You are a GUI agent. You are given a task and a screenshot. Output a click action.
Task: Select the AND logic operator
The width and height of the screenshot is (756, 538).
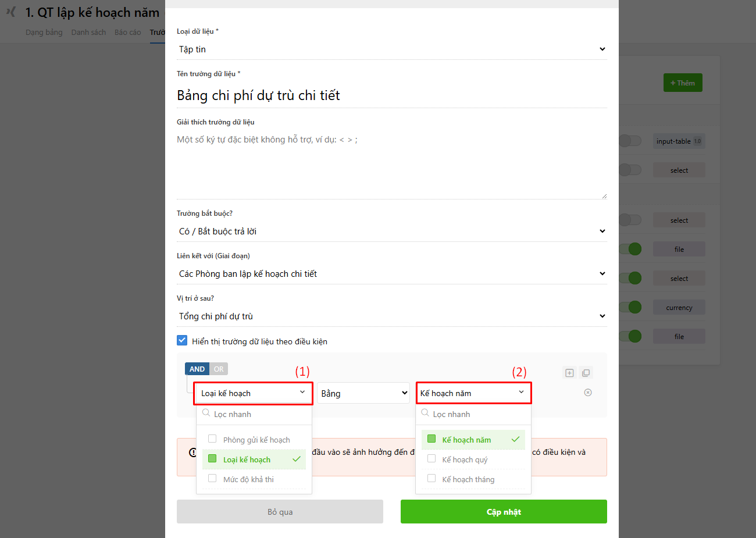tap(197, 369)
